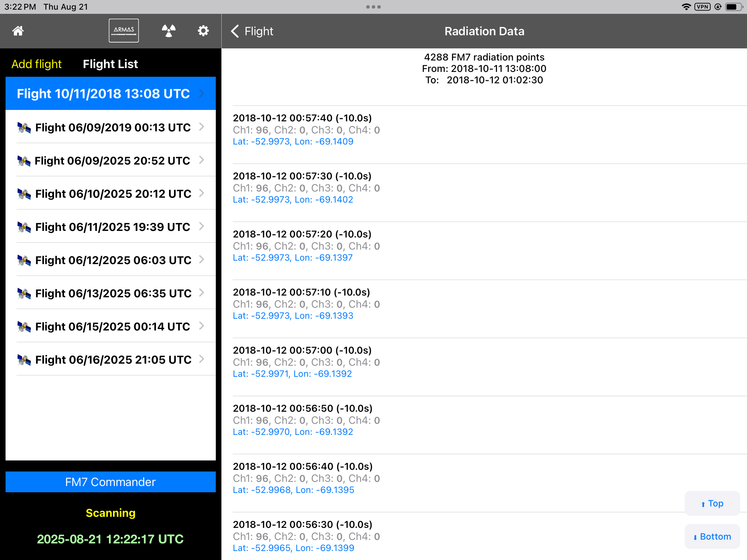Expand Flight 06/10/2025 20:12 UTC chevron
The image size is (747, 560).
click(202, 193)
